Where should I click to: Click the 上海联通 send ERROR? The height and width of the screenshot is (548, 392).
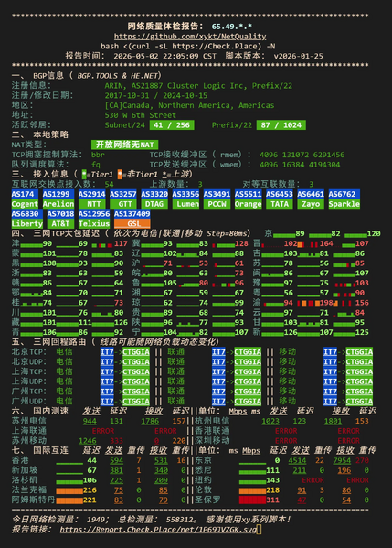[x=103, y=431]
